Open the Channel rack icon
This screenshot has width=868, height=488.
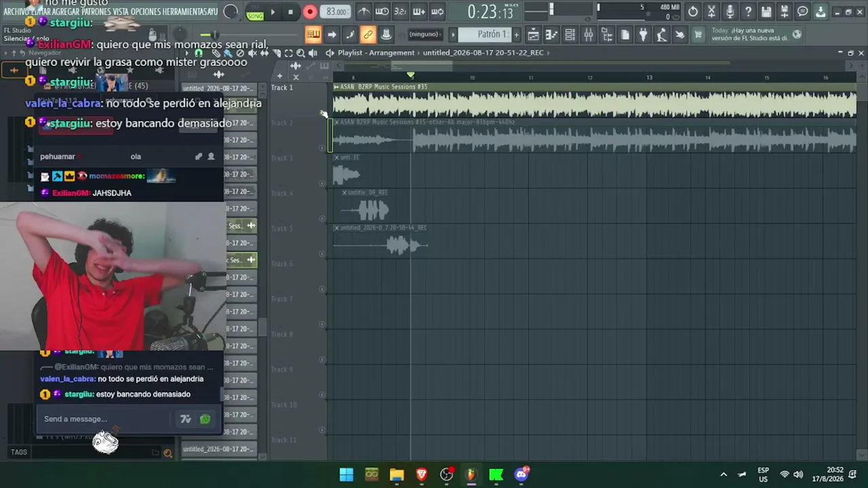[570, 35]
